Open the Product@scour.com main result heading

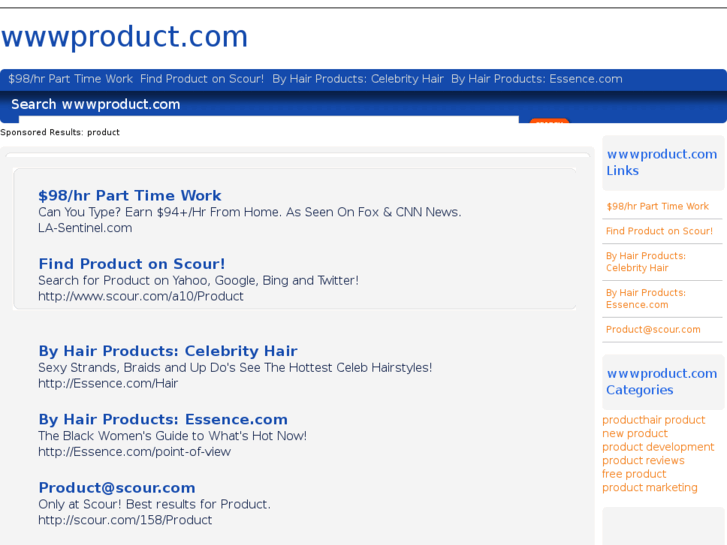tap(117, 488)
